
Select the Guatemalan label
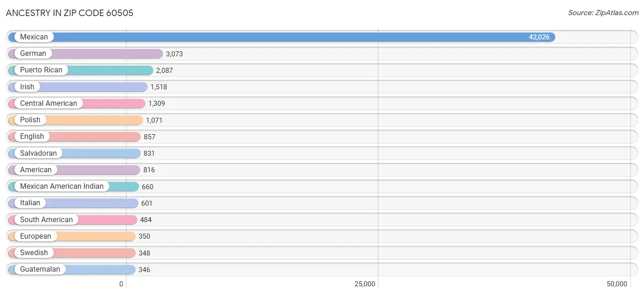(x=40, y=269)
